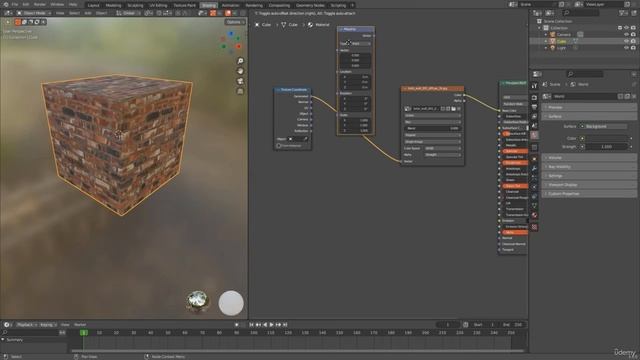Hide the Camera in viewport eye icon
The width and height of the screenshot is (640, 360).
tap(626, 34)
